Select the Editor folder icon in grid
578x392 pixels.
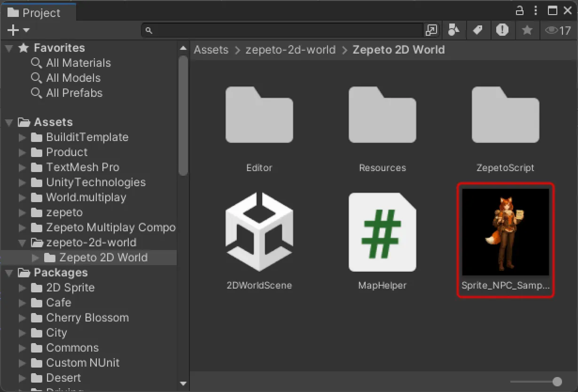click(x=259, y=115)
